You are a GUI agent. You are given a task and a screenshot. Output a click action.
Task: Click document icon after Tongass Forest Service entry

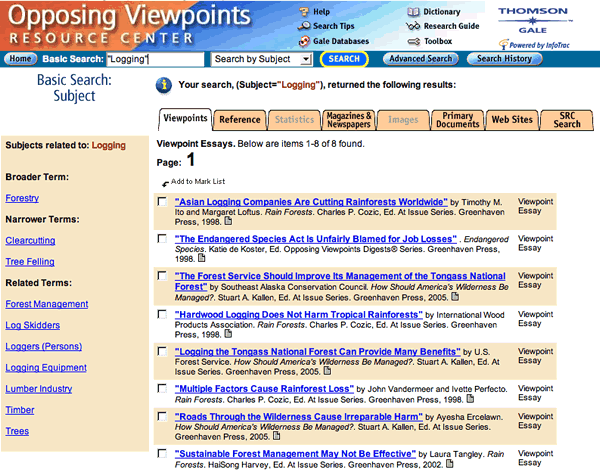coord(455,296)
